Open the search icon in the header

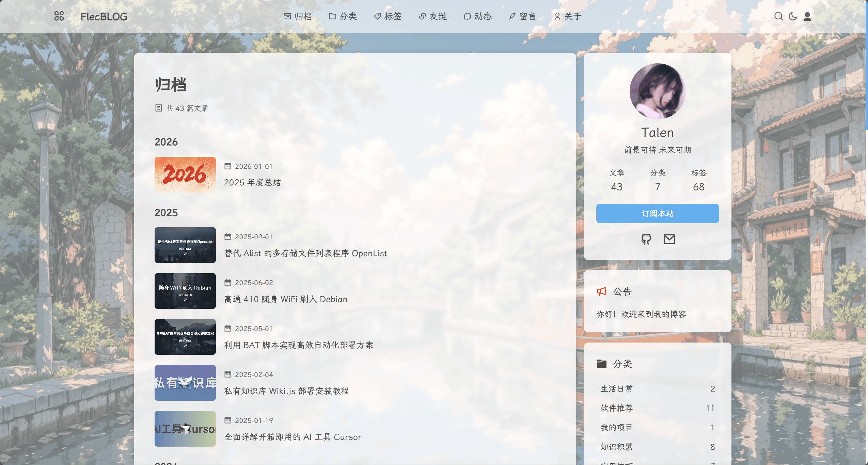(x=779, y=16)
